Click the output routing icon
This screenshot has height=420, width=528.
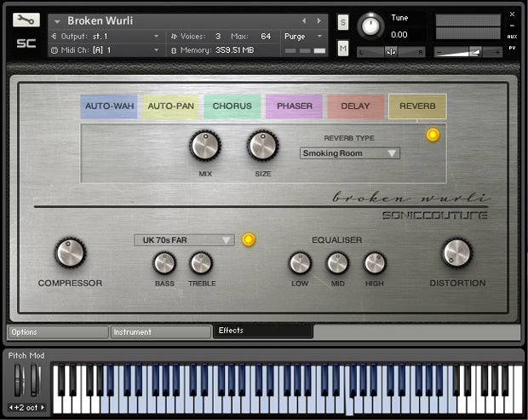[x=54, y=36]
